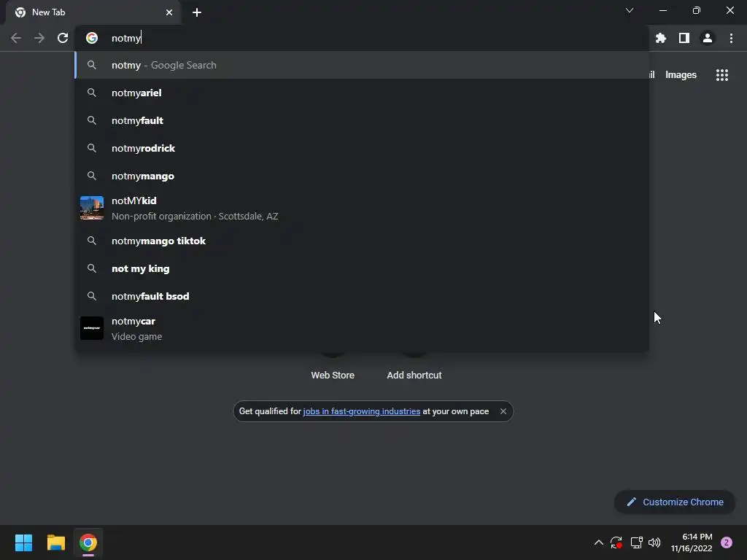This screenshot has height=560, width=747.
Task: Open the Customize Chrome button
Action: tap(675, 502)
